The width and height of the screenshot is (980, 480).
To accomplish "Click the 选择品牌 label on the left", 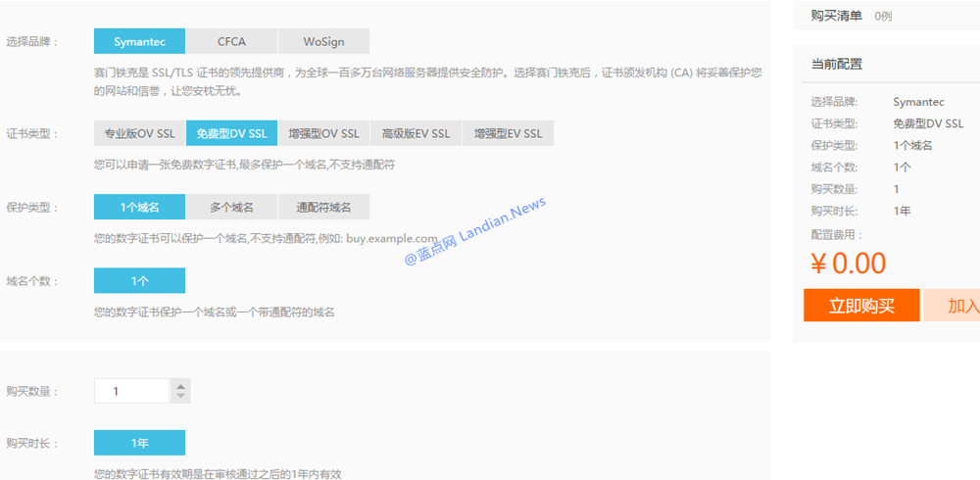I will (32, 42).
